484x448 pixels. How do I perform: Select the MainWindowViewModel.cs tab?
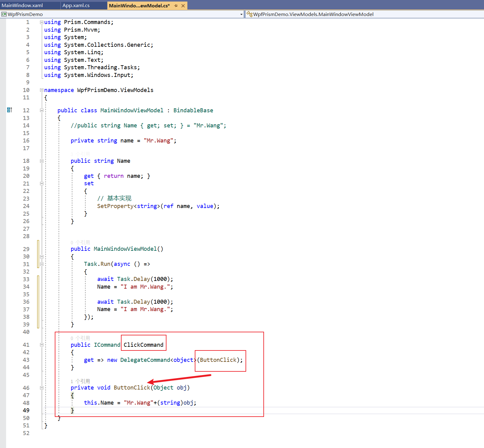tap(139, 6)
